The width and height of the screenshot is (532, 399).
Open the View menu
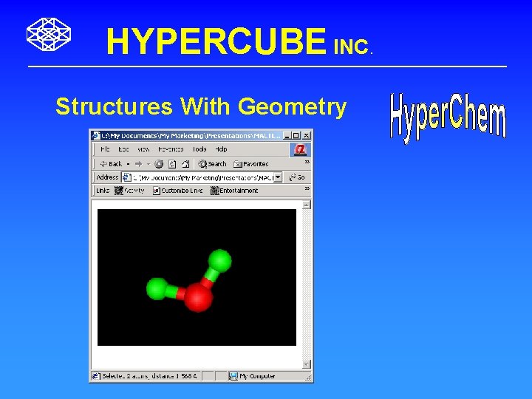pos(143,149)
